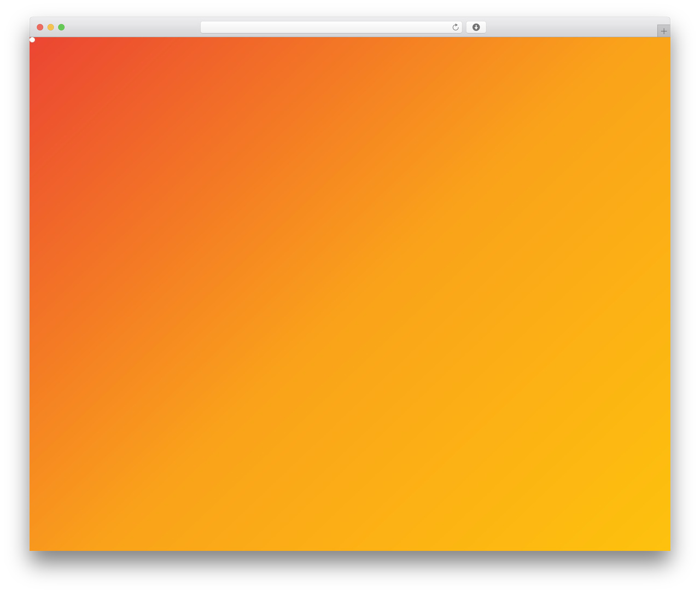Open the downloads button

tap(476, 27)
